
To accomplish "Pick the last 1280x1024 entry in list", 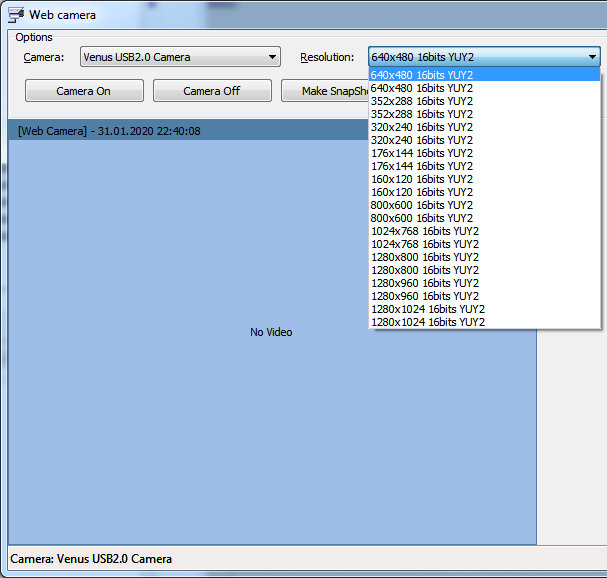I will coord(428,322).
